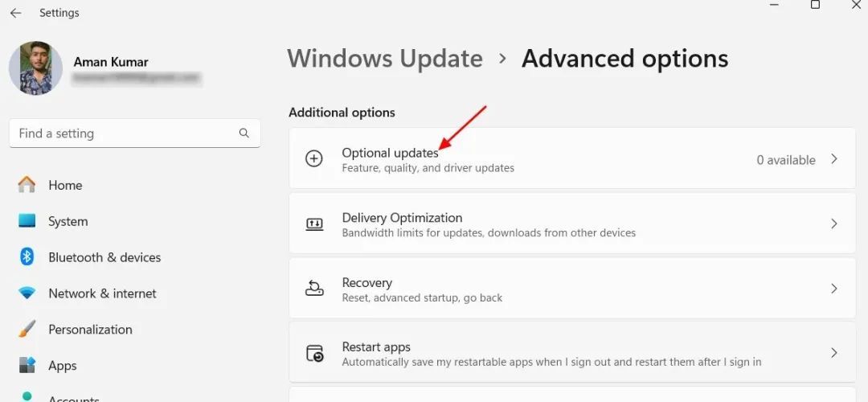This screenshot has height=402, width=868.
Task: Expand Optional updates chevron arrow
Action: pos(834,159)
